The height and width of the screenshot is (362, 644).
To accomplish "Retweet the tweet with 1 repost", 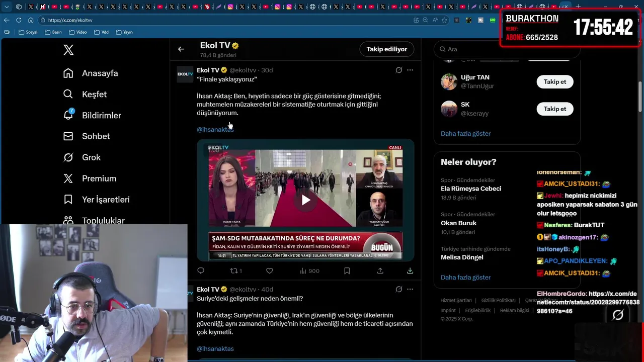I will (236, 271).
